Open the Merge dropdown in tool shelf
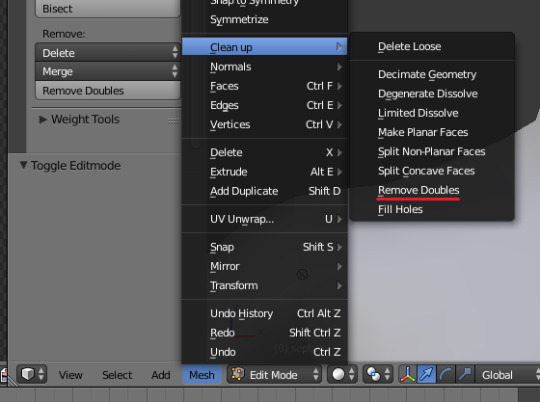540x402 pixels. tap(107, 71)
